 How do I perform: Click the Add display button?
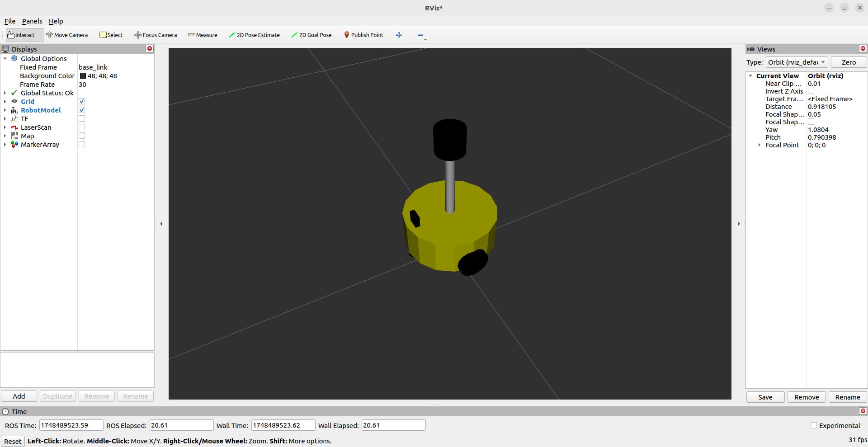(x=19, y=396)
